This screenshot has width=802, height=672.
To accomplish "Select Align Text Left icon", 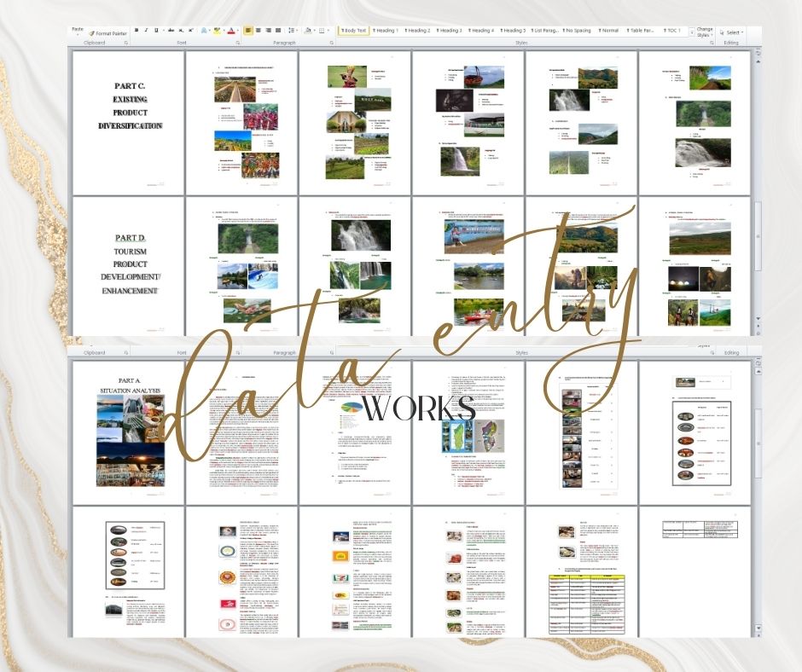I will click(x=248, y=30).
